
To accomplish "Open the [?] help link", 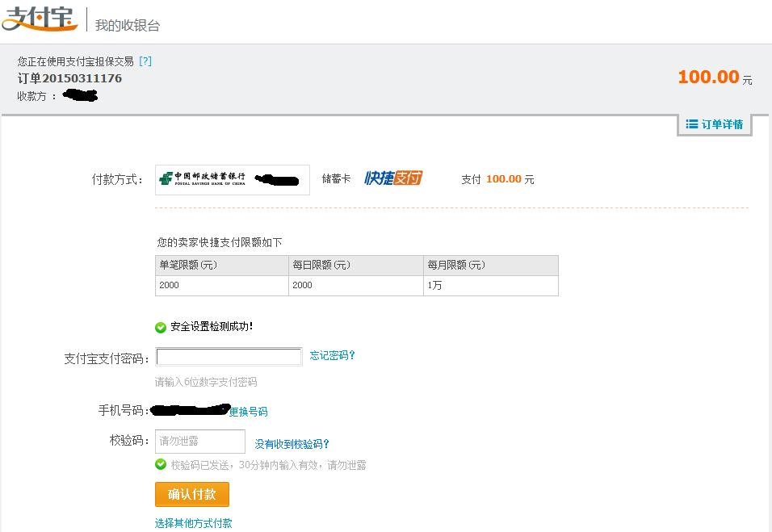I will tap(145, 61).
